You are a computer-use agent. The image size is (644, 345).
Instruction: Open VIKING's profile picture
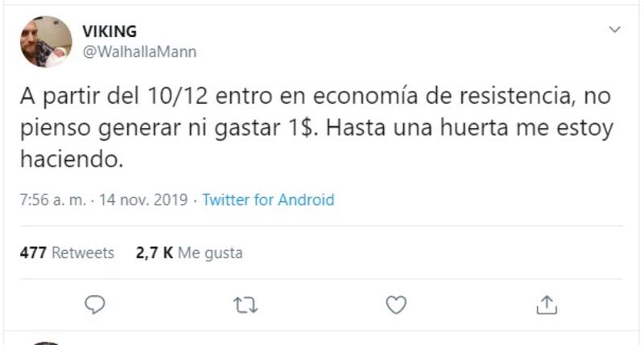click(46, 42)
